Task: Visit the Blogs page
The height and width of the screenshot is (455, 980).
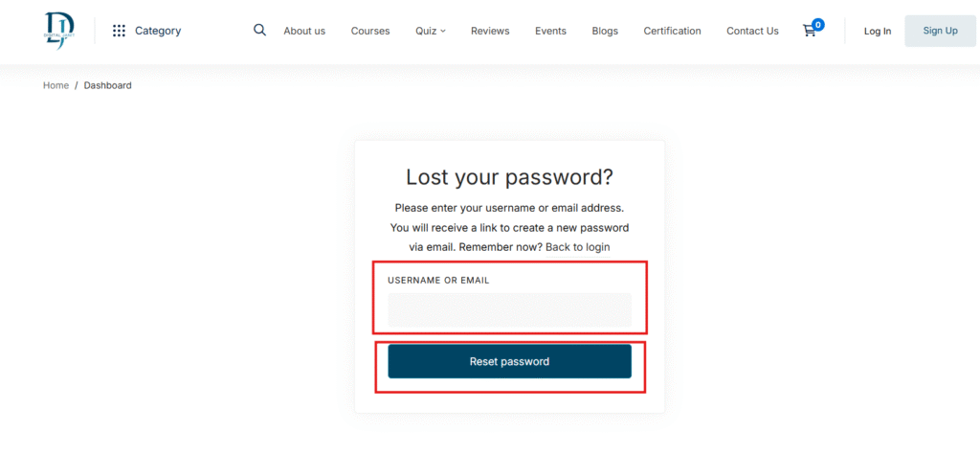Action: pos(605,31)
